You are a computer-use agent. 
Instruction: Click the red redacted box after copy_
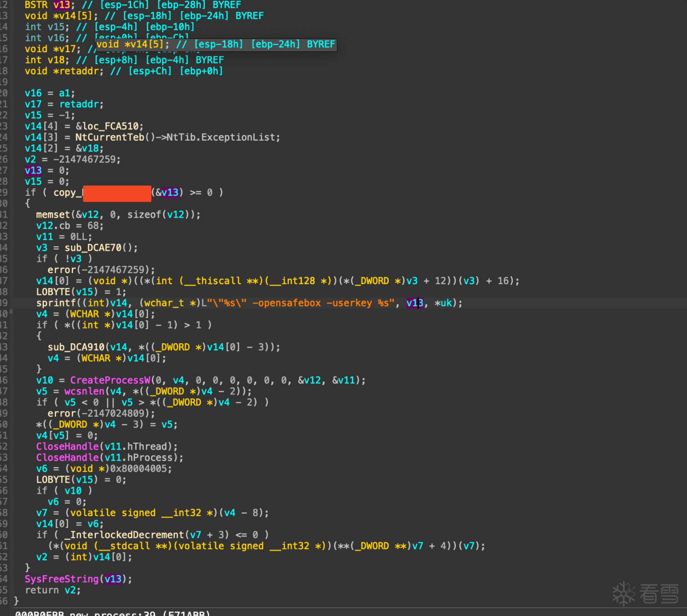(x=117, y=194)
